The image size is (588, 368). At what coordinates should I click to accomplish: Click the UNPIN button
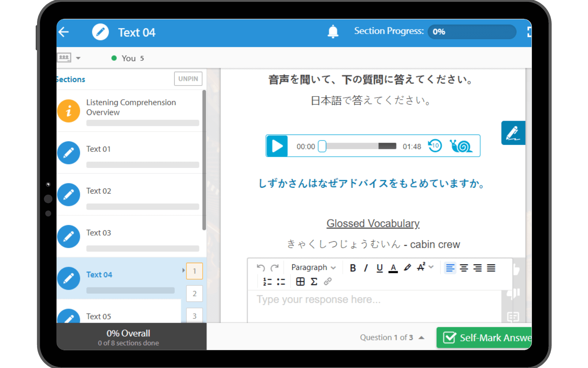[188, 79]
